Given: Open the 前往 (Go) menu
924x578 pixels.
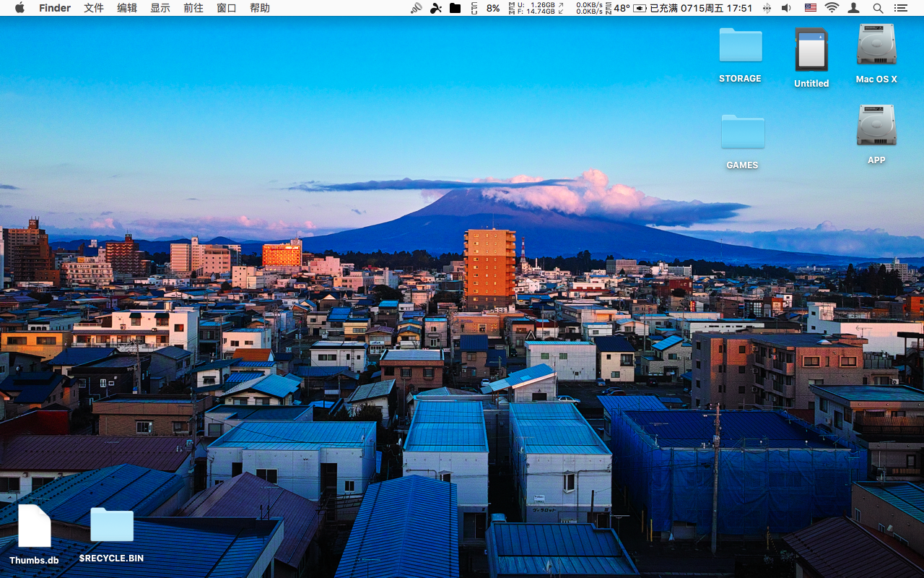Looking at the screenshot, I should [193, 8].
